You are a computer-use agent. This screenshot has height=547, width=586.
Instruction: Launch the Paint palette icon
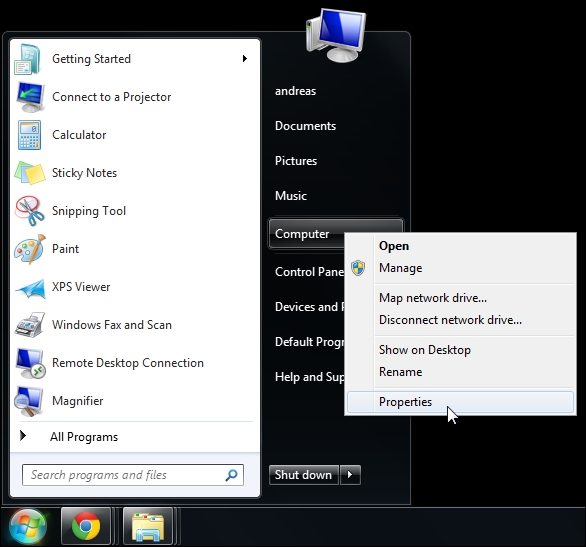[x=30, y=249]
